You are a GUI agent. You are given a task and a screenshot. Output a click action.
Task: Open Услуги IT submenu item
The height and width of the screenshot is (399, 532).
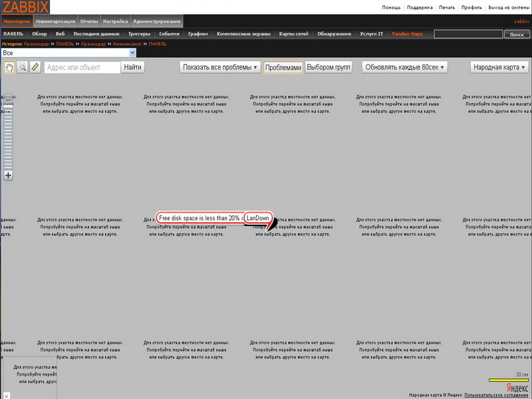372,34
